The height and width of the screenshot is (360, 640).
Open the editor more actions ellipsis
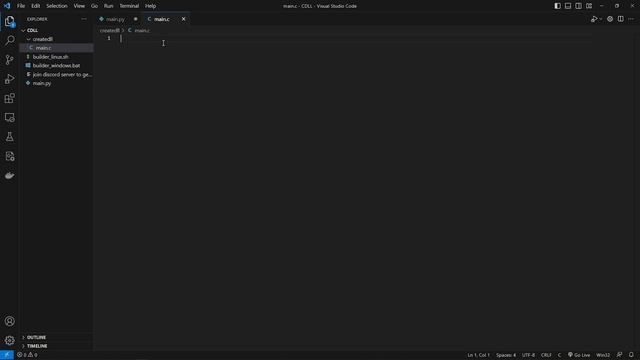[631, 19]
